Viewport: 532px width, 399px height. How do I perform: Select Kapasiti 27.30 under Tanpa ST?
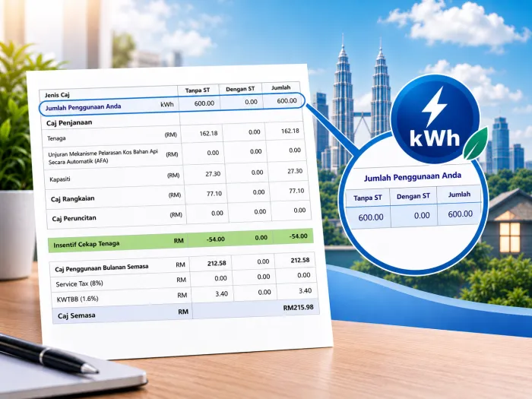click(213, 174)
